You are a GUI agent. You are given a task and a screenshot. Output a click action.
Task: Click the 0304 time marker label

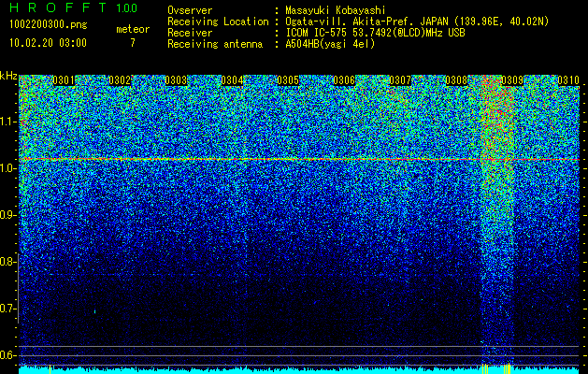[232, 80]
